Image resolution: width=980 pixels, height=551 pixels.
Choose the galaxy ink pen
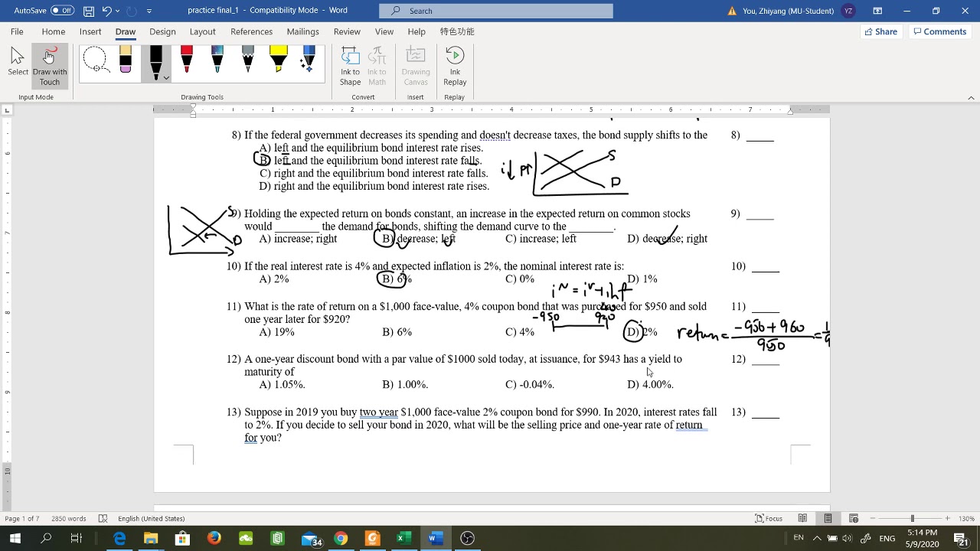tap(217, 60)
